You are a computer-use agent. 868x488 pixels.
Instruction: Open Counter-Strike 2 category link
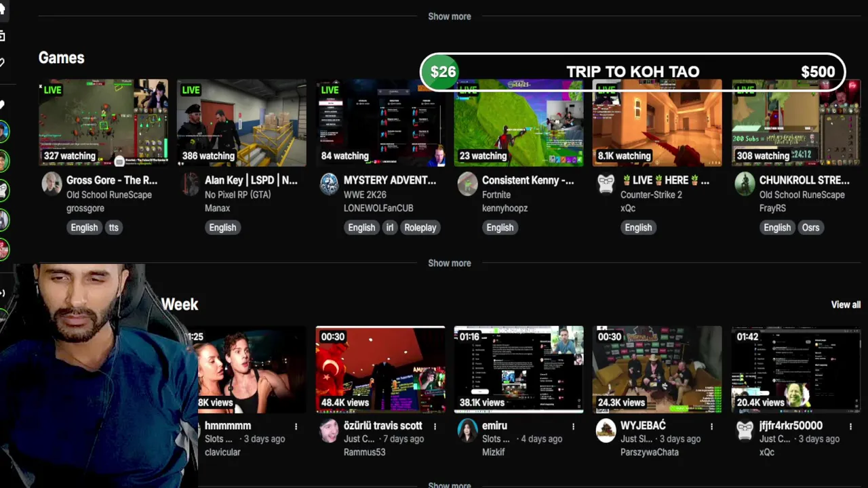click(651, 195)
